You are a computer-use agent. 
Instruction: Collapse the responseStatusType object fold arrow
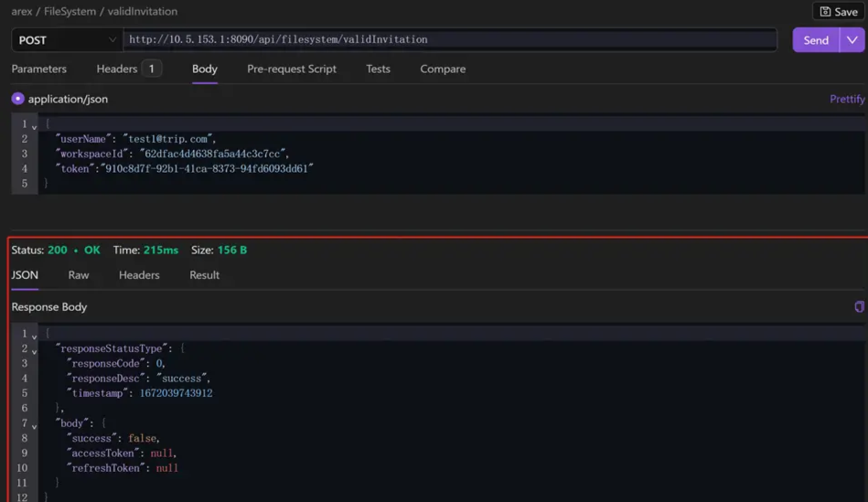pyautogui.click(x=35, y=350)
